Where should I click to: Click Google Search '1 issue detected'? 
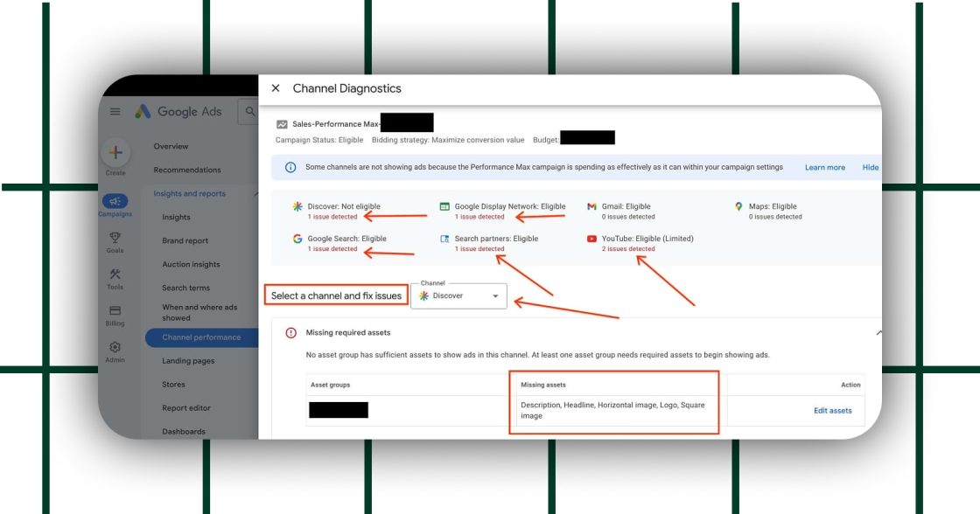[x=332, y=248]
